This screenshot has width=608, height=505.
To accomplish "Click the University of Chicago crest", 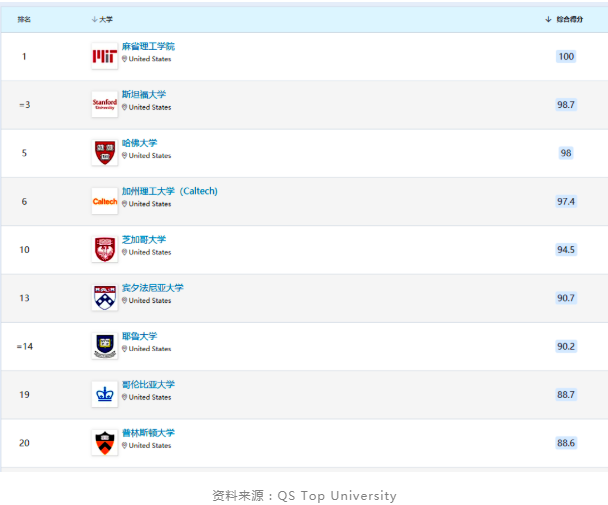I will (104, 249).
